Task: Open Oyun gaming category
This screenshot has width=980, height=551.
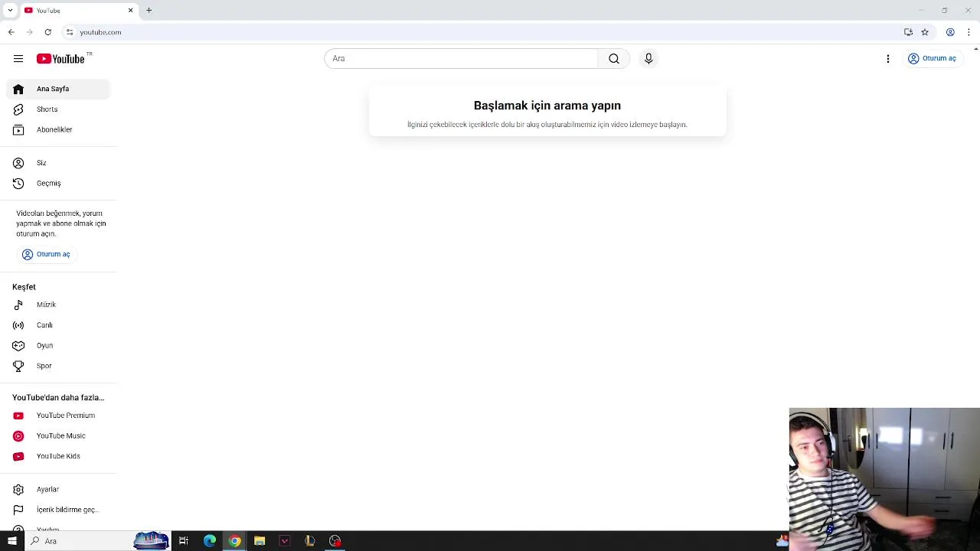Action: 58,346
